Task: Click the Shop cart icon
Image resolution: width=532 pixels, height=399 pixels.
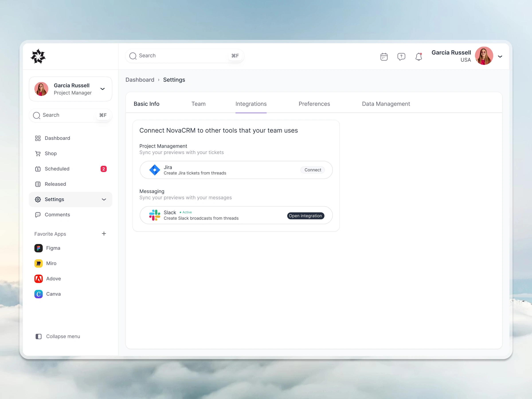Action: click(x=38, y=153)
